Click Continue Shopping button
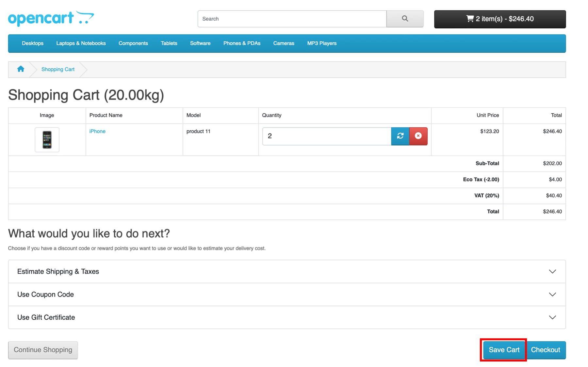The width and height of the screenshot is (588, 367). tap(43, 350)
